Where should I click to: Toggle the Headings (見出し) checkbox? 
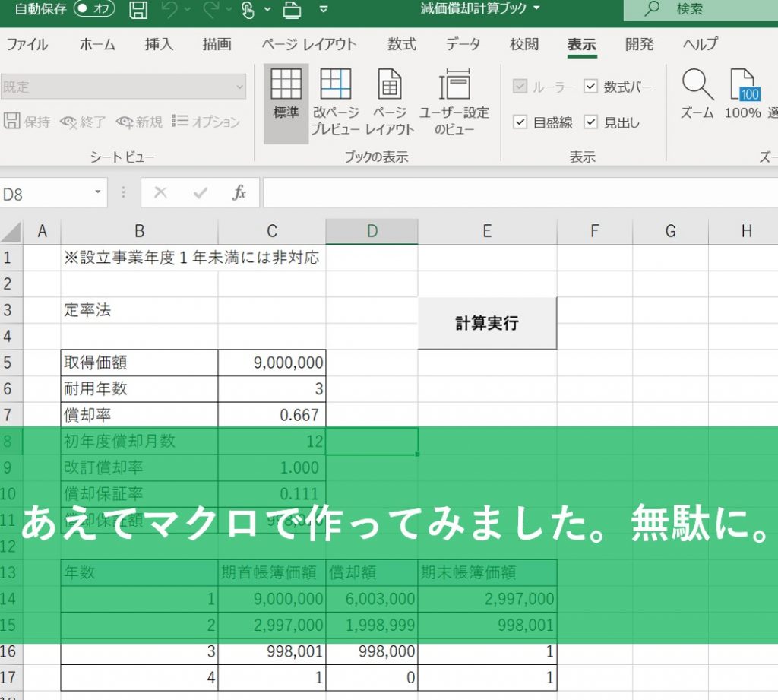click(x=590, y=122)
